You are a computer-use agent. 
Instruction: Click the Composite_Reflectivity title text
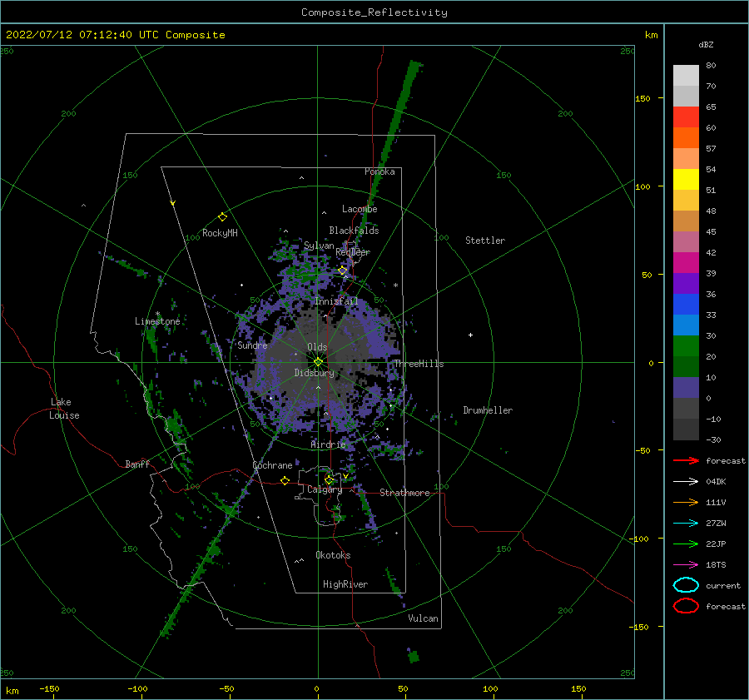(374, 12)
